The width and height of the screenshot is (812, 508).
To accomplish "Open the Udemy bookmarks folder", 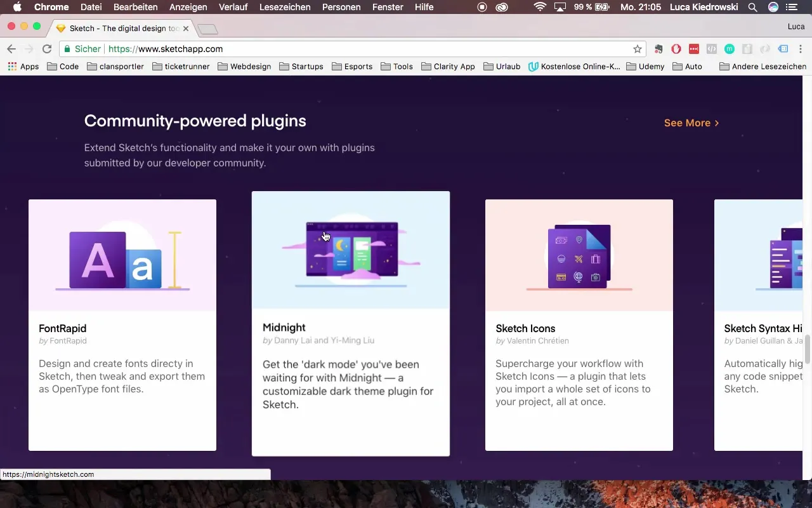I will pyautogui.click(x=645, y=66).
